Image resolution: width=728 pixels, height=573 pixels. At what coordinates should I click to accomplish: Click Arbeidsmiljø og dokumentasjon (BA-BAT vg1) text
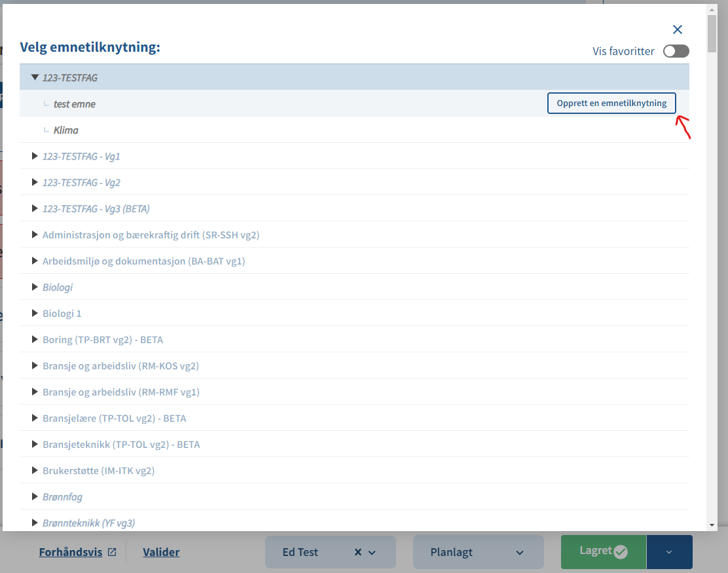tap(144, 261)
